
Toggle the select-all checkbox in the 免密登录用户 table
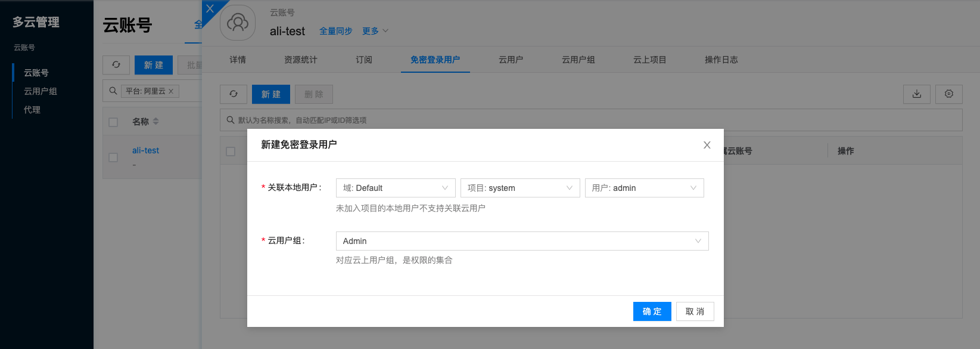pyautogui.click(x=231, y=152)
